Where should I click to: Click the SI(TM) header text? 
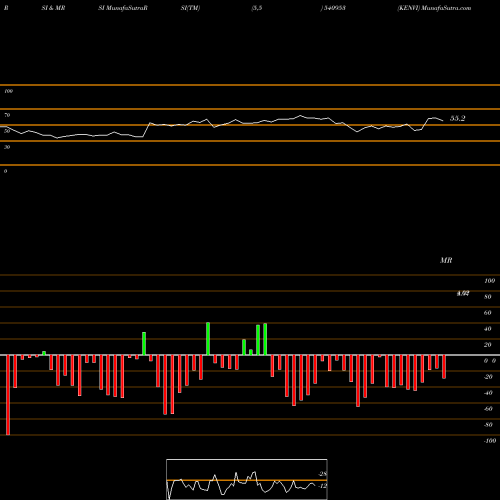190,8
